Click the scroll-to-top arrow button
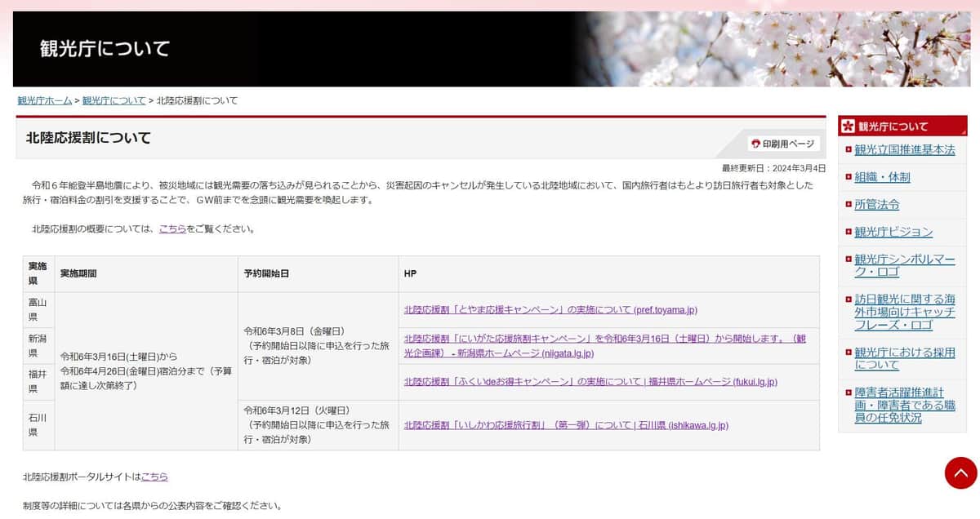This screenshot has width=980, height=519. coord(961,472)
